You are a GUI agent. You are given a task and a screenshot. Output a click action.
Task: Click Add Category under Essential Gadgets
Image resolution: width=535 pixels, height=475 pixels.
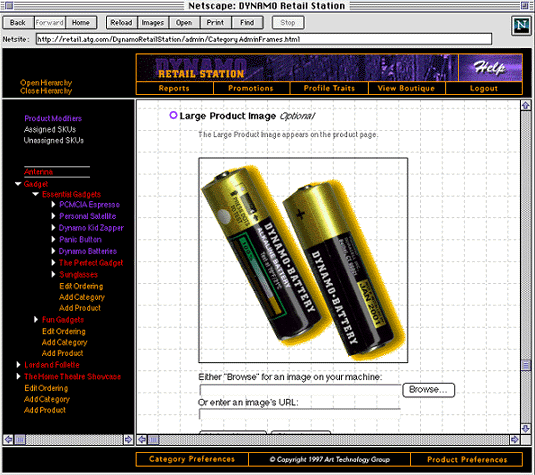82,297
